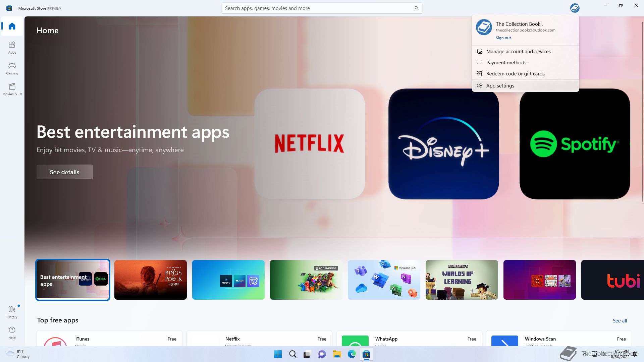Open the Netflix card under Top free apps
This screenshot has width=644, height=362.
[259, 338]
